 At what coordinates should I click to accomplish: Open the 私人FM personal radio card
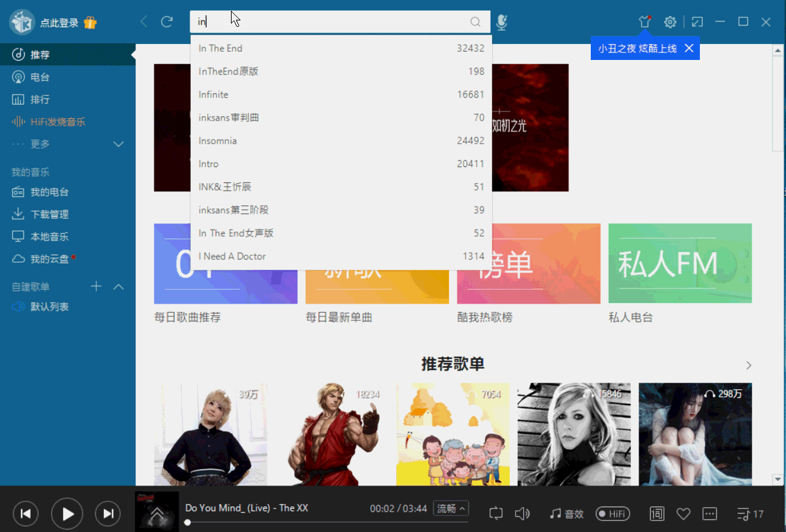[679, 263]
